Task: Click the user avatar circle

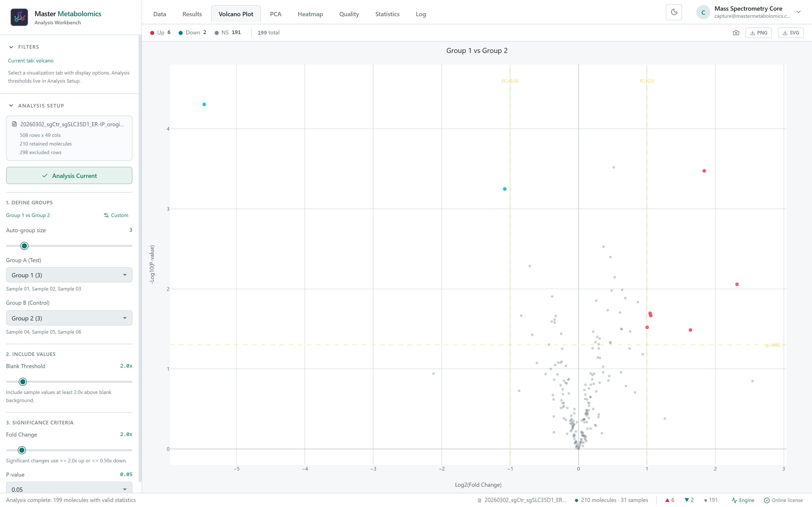Action: [703, 12]
